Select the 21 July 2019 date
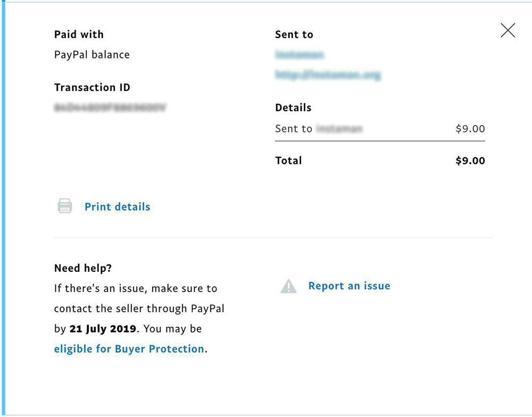532x417 pixels. click(x=103, y=329)
